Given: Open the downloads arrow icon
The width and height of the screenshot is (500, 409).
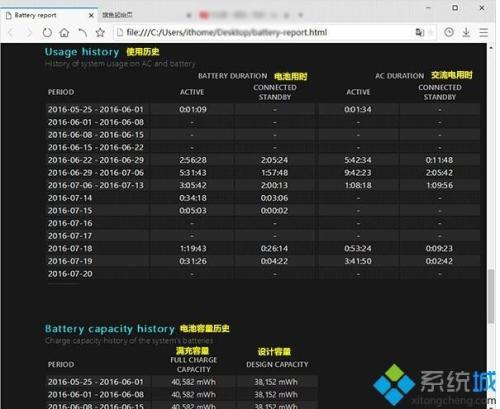Looking at the screenshot, I should [466, 32].
